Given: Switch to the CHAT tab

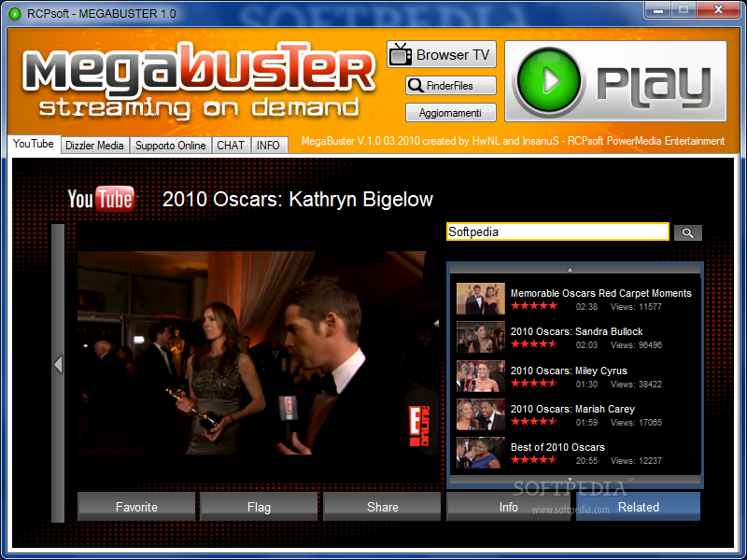Looking at the screenshot, I should click(x=231, y=146).
